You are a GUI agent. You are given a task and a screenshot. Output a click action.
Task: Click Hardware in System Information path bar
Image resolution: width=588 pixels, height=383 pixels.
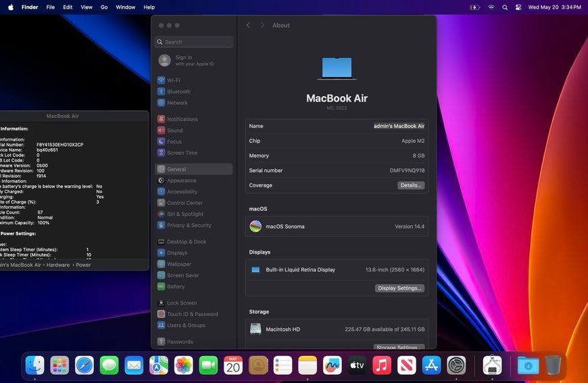point(57,265)
